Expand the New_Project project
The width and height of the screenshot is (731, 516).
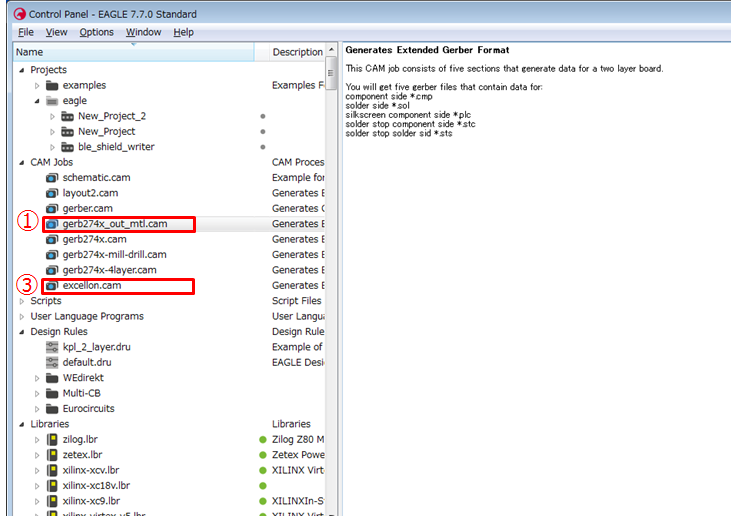click(52, 131)
